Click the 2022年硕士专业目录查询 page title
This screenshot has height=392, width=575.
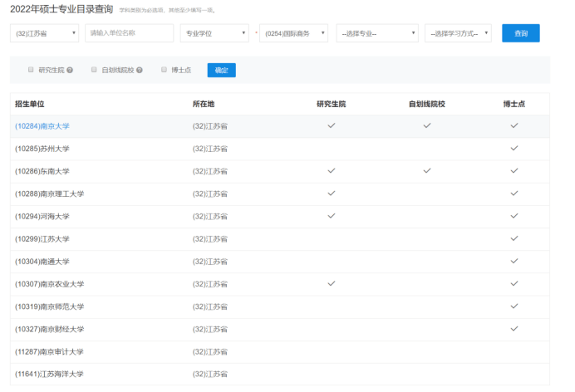click(x=61, y=9)
